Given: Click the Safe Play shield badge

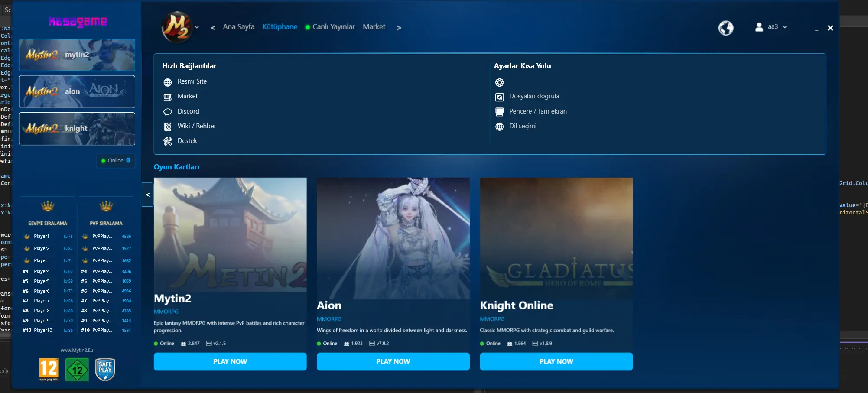Looking at the screenshot, I should tap(105, 370).
